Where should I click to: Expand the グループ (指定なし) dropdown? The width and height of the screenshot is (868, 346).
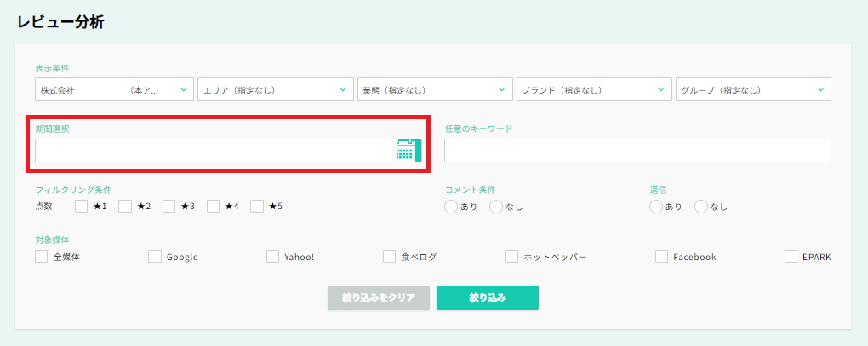tap(753, 89)
